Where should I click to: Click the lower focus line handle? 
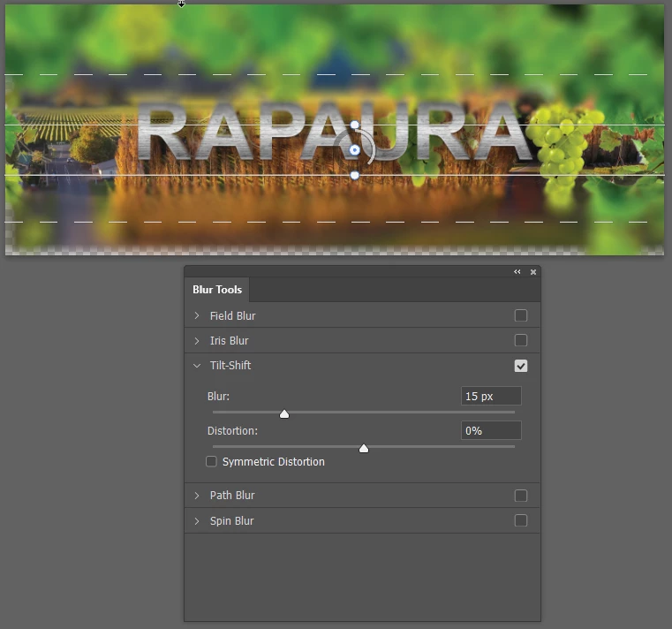point(354,176)
